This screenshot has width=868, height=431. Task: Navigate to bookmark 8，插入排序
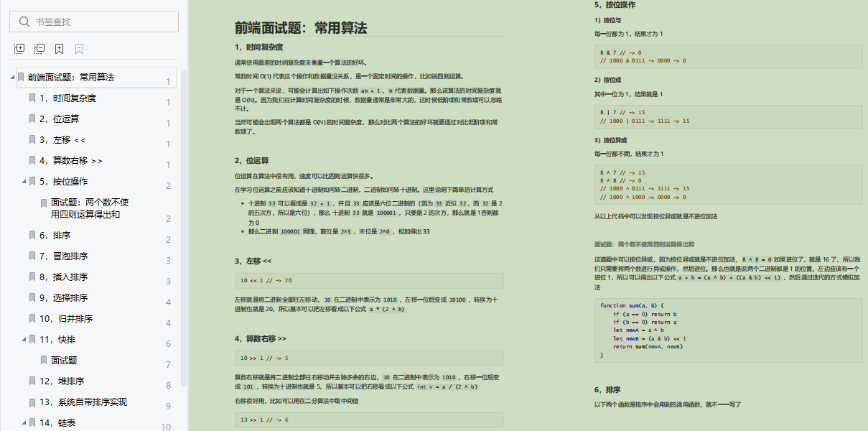(63, 277)
